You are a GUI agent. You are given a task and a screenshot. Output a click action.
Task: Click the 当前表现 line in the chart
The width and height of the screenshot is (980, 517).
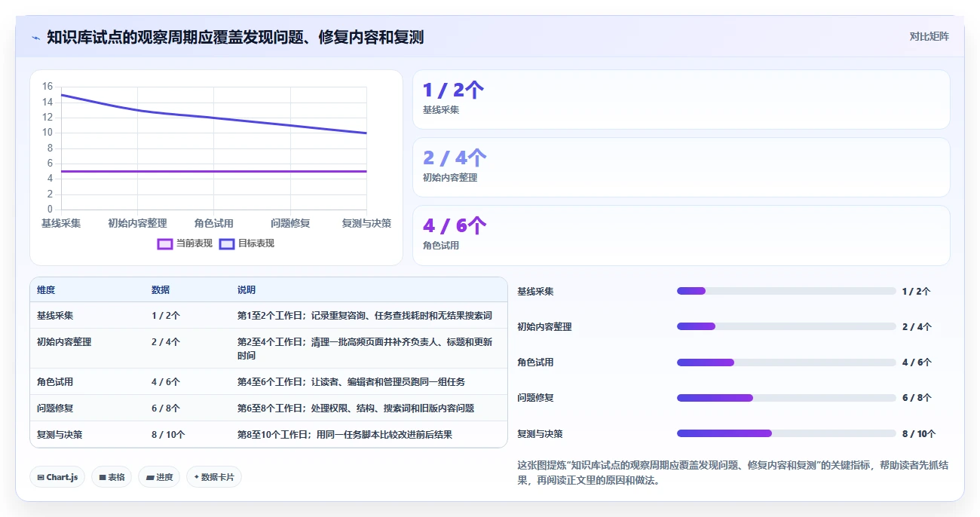tap(214, 171)
